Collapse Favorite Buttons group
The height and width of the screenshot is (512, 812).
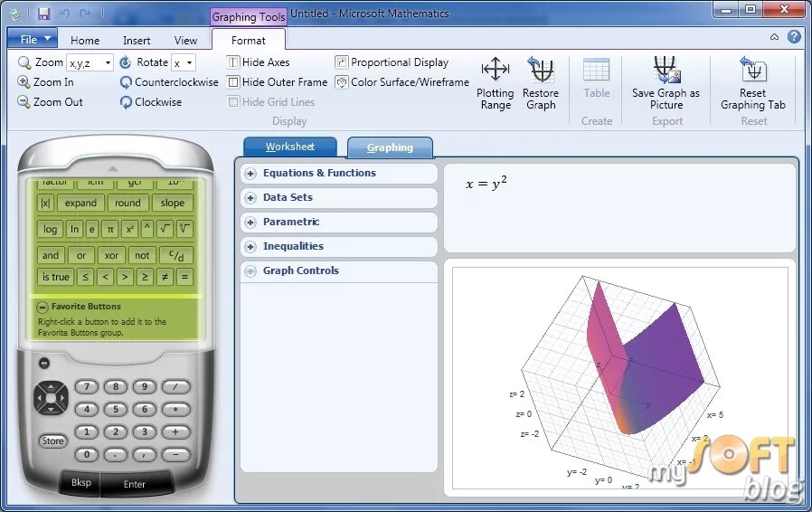[42, 307]
